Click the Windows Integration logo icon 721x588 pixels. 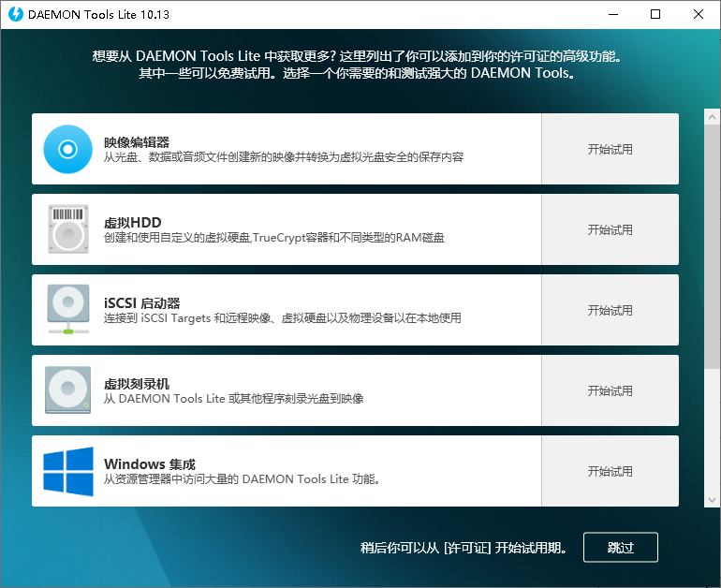click(68, 471)
